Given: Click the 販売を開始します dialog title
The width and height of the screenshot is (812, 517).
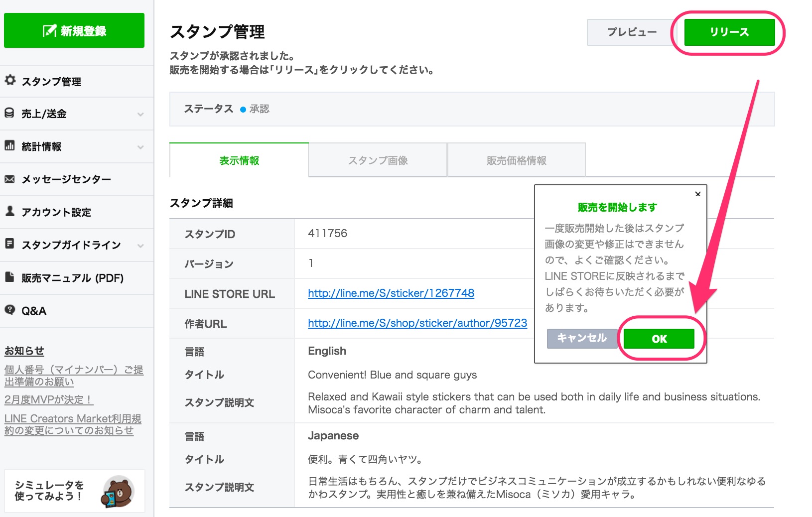Looking at the screenshot, I should click(x=617, y=207).
